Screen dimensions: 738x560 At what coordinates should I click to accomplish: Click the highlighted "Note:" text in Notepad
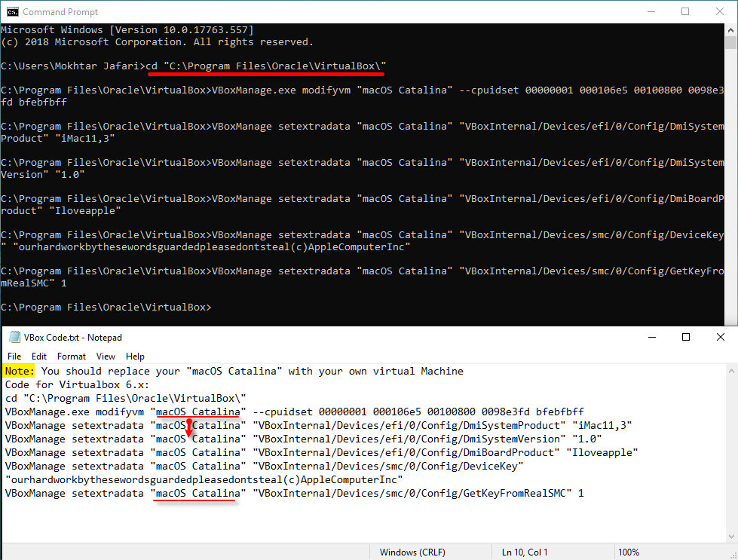[19, 371]
